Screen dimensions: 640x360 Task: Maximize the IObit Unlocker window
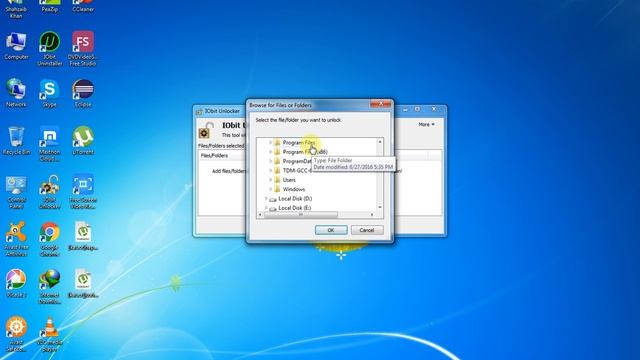click(418, 109)
